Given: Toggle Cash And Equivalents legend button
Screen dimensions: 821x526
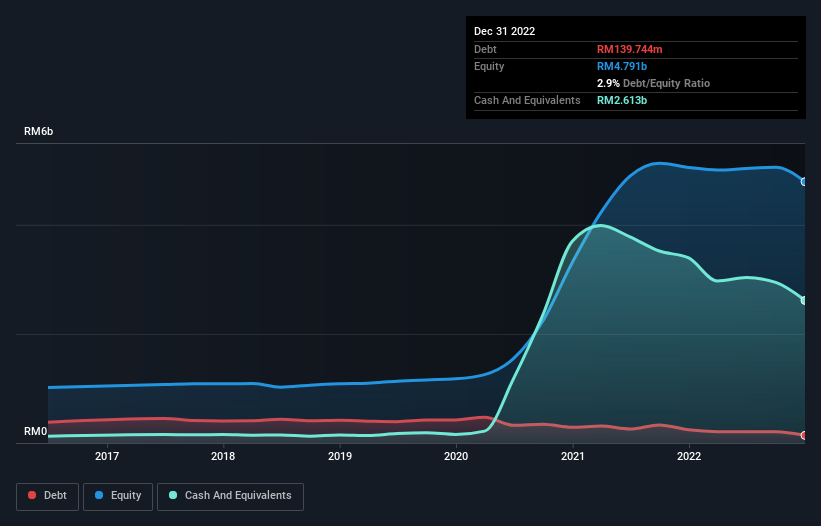Looking at the screenshot, I should click(230, 496).
